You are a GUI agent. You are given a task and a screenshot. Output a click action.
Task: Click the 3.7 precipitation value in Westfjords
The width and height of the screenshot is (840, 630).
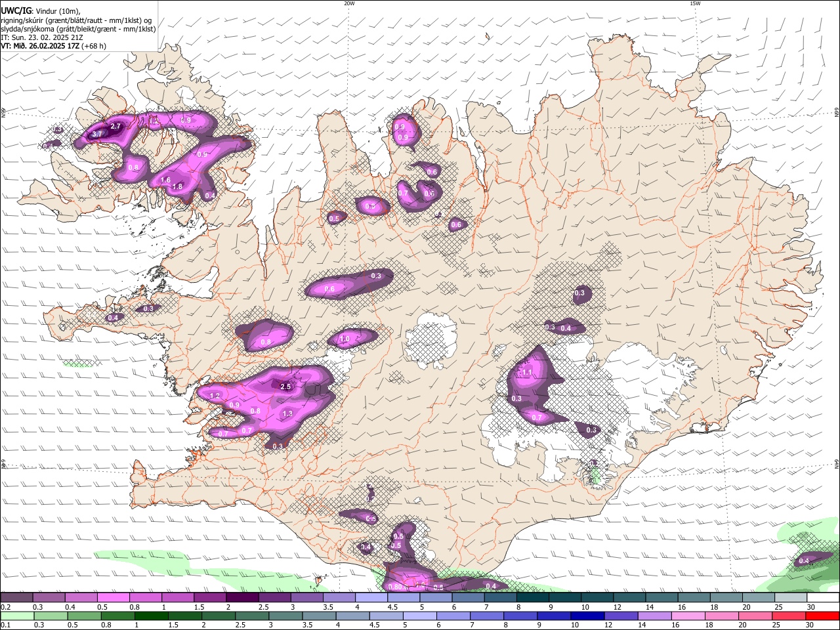[97, 134]
